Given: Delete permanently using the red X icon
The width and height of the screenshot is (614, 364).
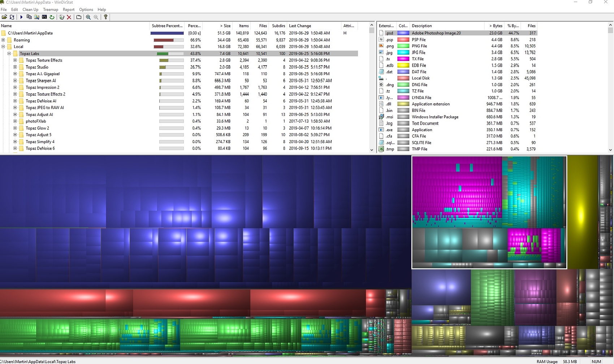Looking at the screenshot, I should 69,17.
